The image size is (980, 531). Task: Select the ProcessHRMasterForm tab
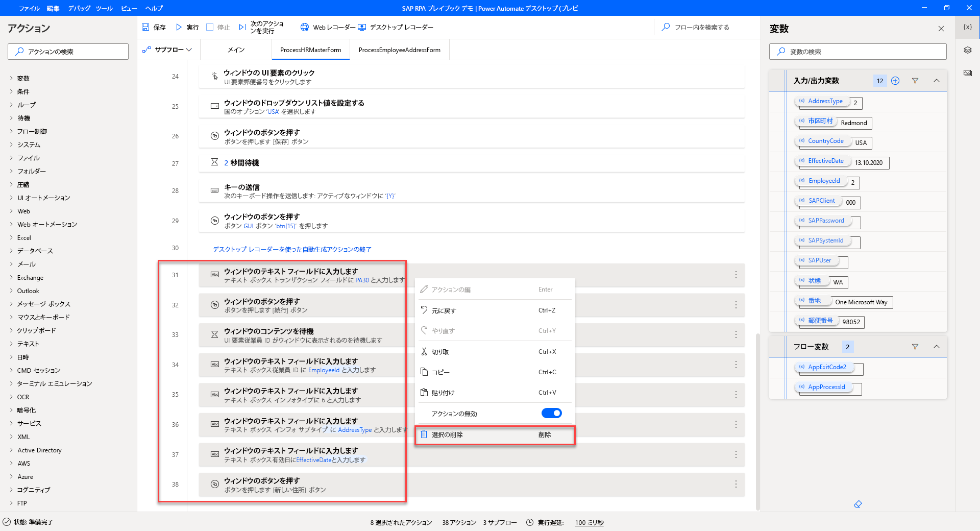[310, 50]
